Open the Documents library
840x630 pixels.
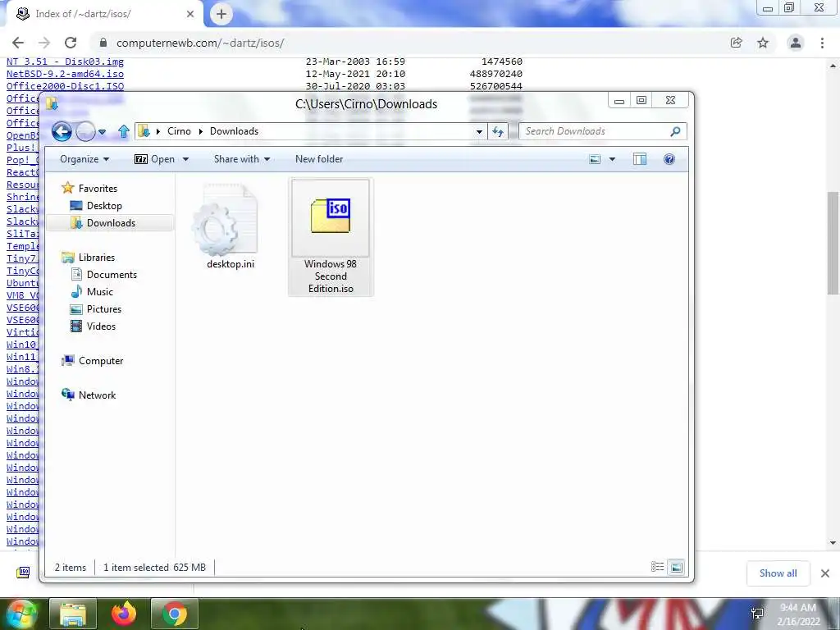pyautogui.click(x=104, y=274)
